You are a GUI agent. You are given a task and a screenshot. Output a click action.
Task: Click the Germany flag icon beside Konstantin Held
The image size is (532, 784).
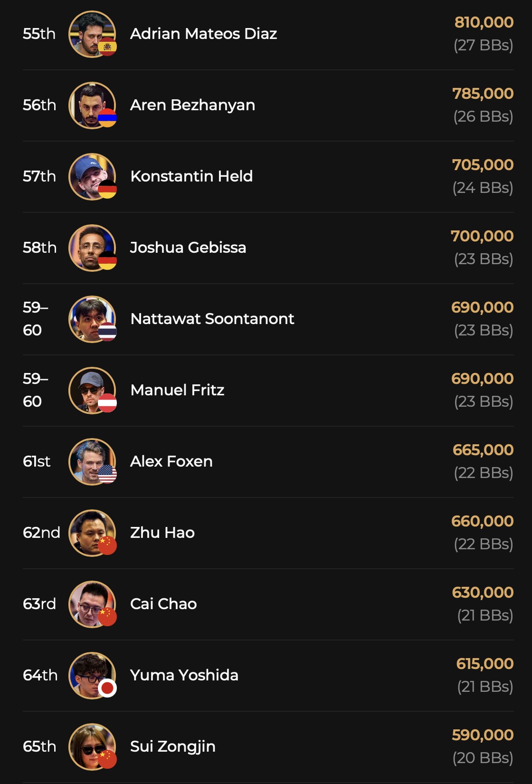click(107, 189)
